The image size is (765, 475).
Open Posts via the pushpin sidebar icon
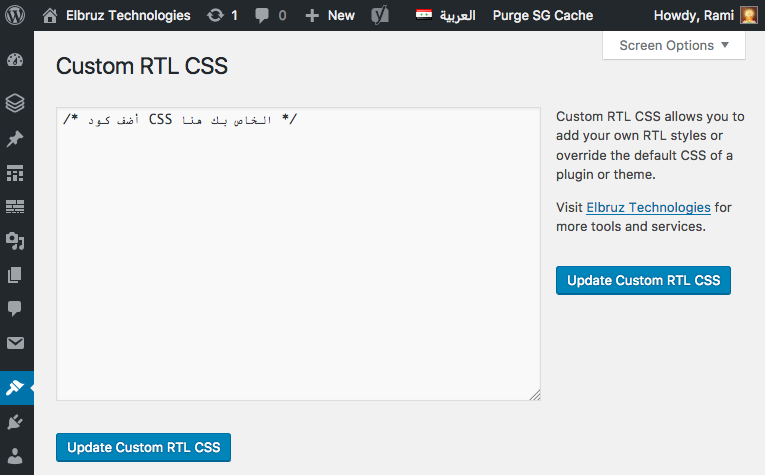point(15,138)
